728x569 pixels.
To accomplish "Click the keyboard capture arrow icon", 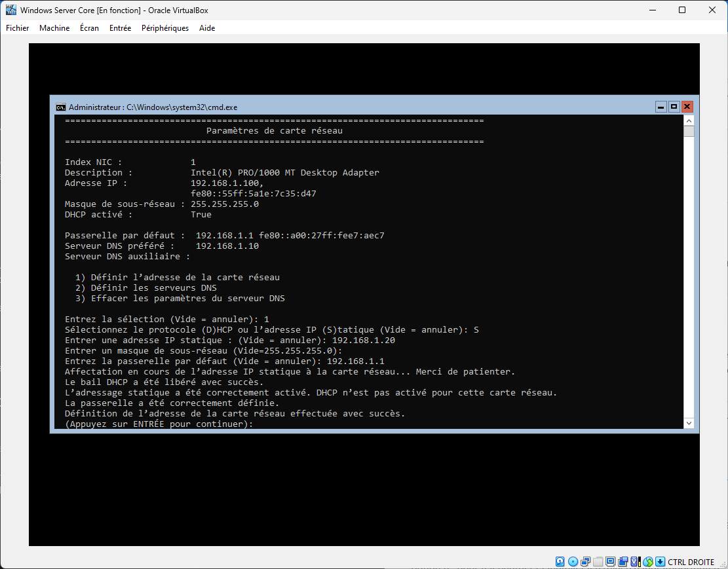I will 660,562.
